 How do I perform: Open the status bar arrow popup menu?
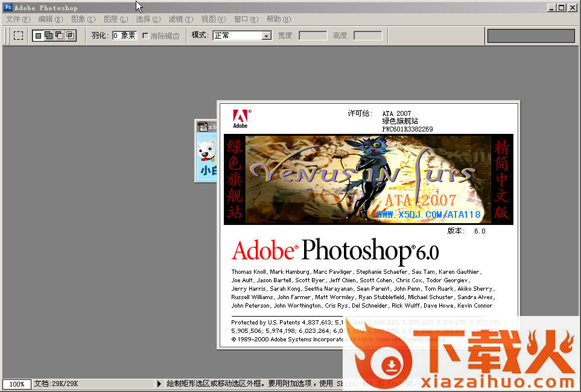point(159,384)
